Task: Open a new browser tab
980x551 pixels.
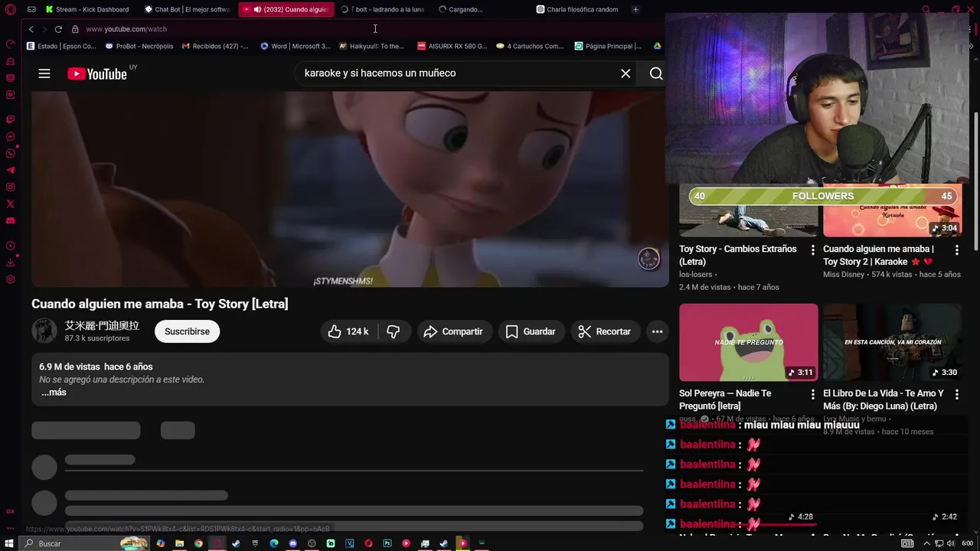Action: pos(635,9)
